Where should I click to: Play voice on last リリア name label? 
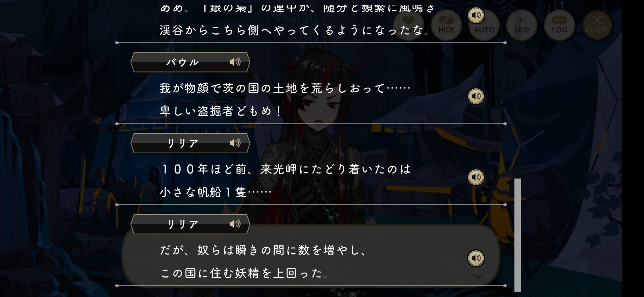[x=235, y=224]
